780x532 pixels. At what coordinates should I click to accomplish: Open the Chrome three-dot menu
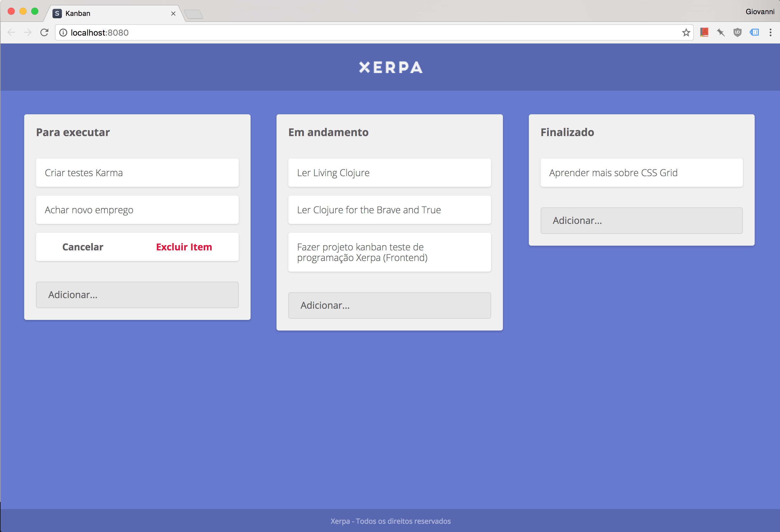click(x=771, y=32)
